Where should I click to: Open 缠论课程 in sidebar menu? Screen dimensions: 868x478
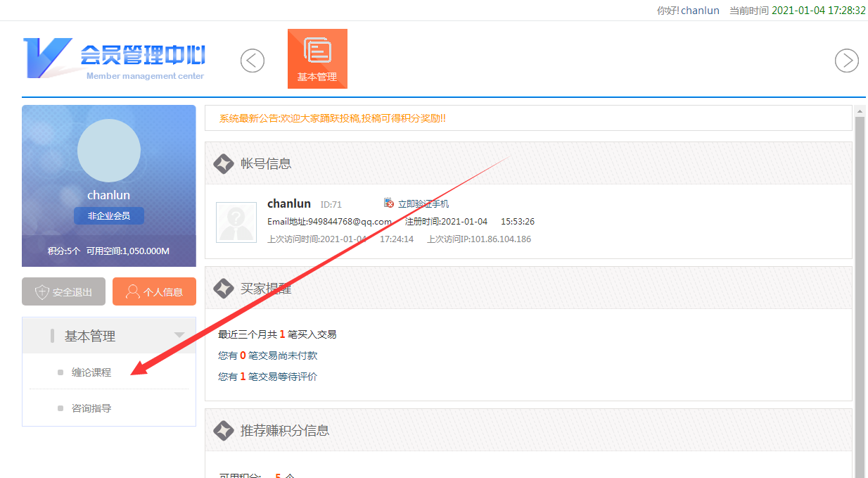(91, 372)
